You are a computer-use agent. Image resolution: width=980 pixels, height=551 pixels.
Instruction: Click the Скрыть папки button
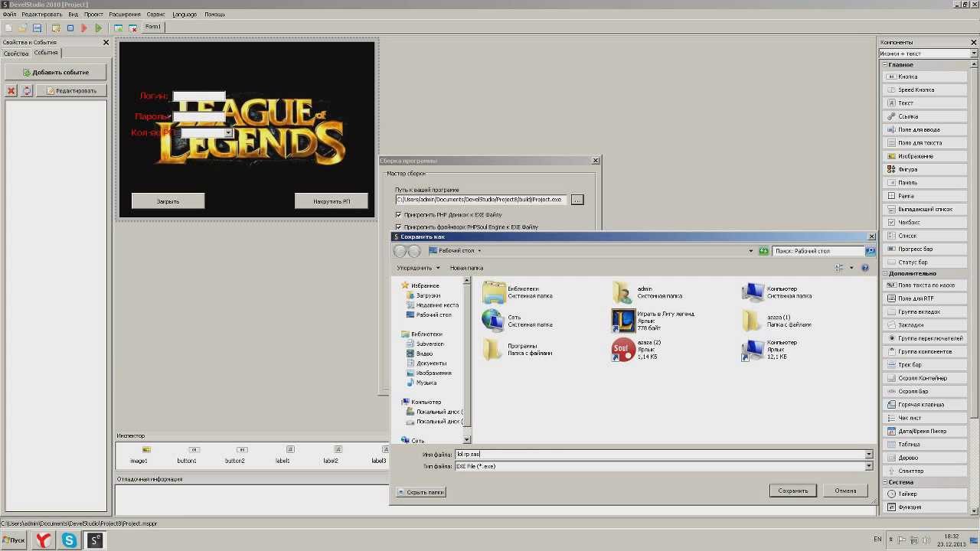(x=421, y=492)
